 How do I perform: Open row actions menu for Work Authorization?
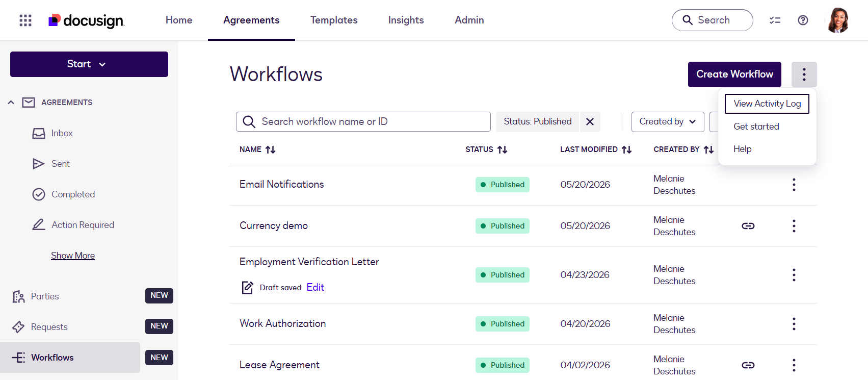794,324
